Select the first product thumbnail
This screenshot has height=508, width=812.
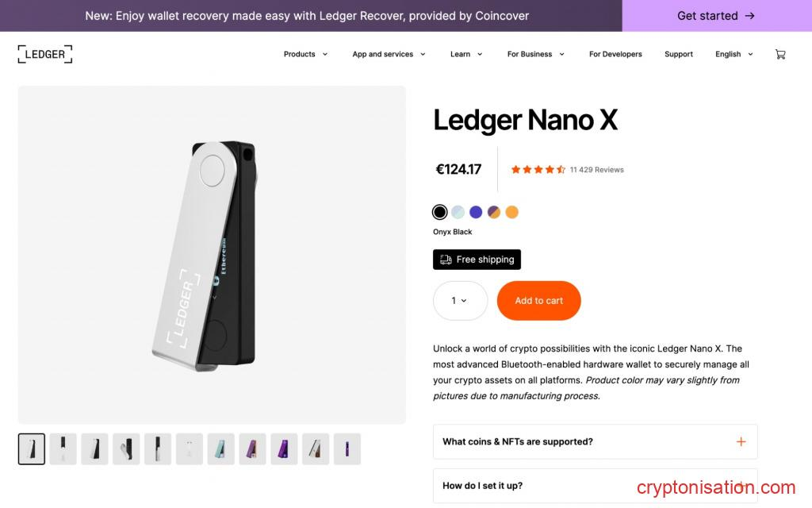click(32, 448)
